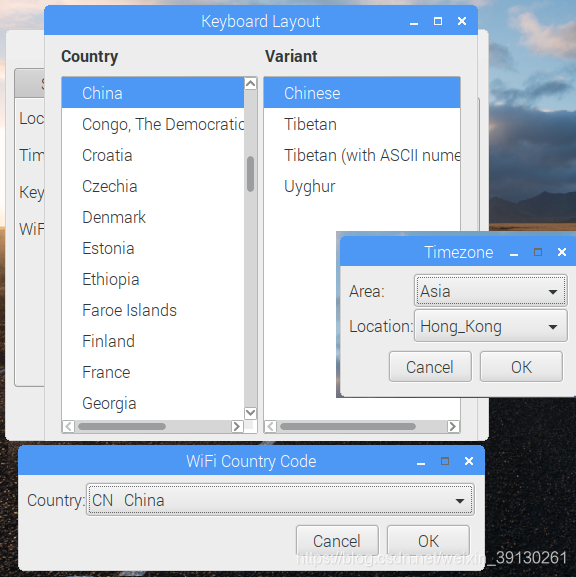Click Variant list horizontal scrollbar thumb
This screenshot has width=576, height=577.
click(x=348, y=426)
